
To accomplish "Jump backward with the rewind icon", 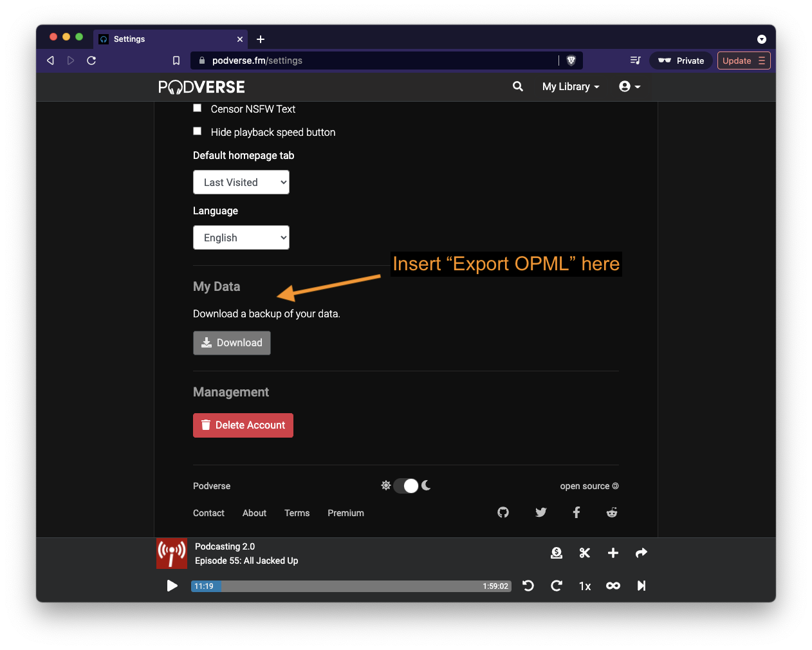I will (528, 586).
